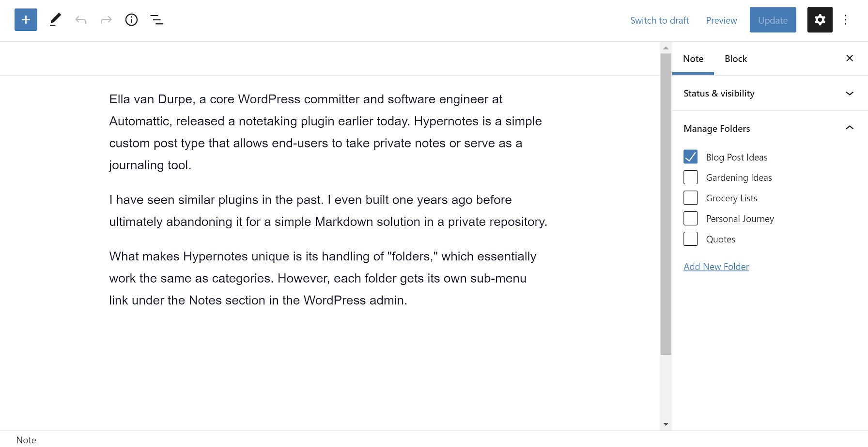
Task: Select the Edit tool in the toolbar
Action: (55, 20)
